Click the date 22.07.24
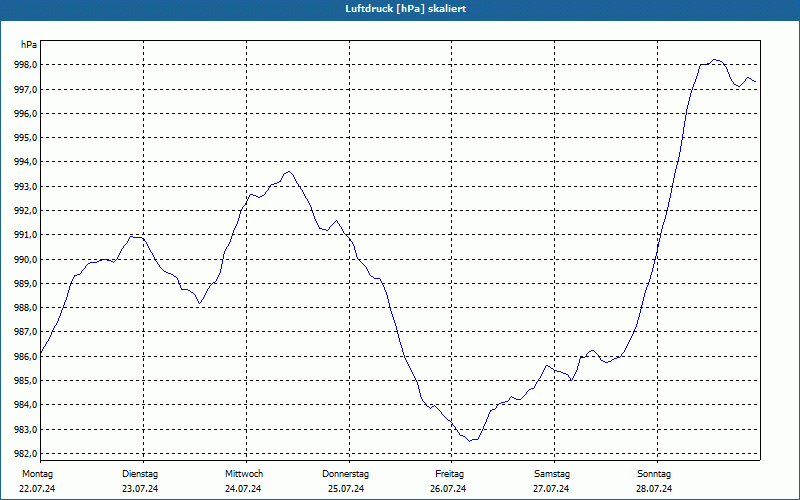Screen dimensions: 800x500 tap(37, 489)
